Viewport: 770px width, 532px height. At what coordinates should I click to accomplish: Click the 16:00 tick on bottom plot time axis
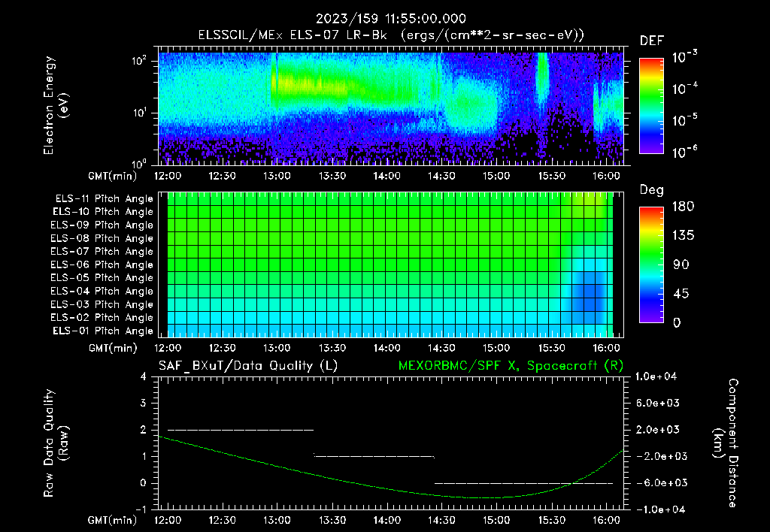coord(606,520)
